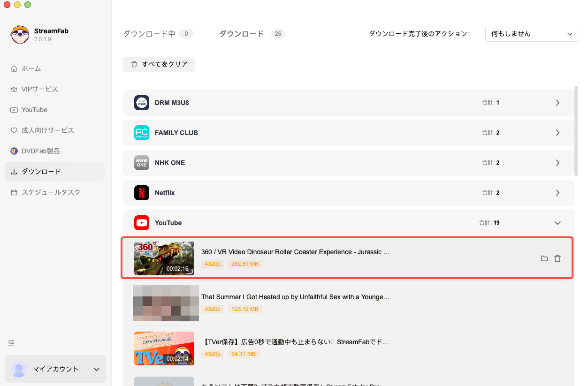Viewport: 588px width, 386px height.
Task: Click the 123.19 MB size tag
Action: pos(245,309)
